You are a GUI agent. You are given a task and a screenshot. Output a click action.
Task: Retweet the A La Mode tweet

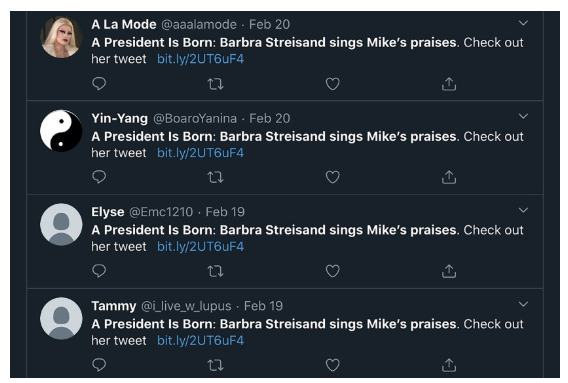coord(215,84)
